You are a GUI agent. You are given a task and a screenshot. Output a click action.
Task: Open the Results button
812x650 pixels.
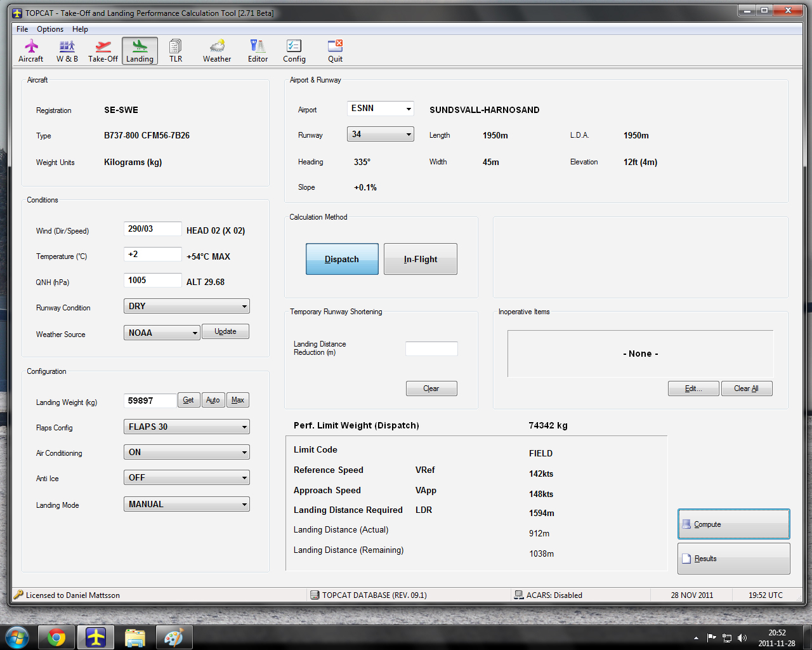tap(734, 559)
